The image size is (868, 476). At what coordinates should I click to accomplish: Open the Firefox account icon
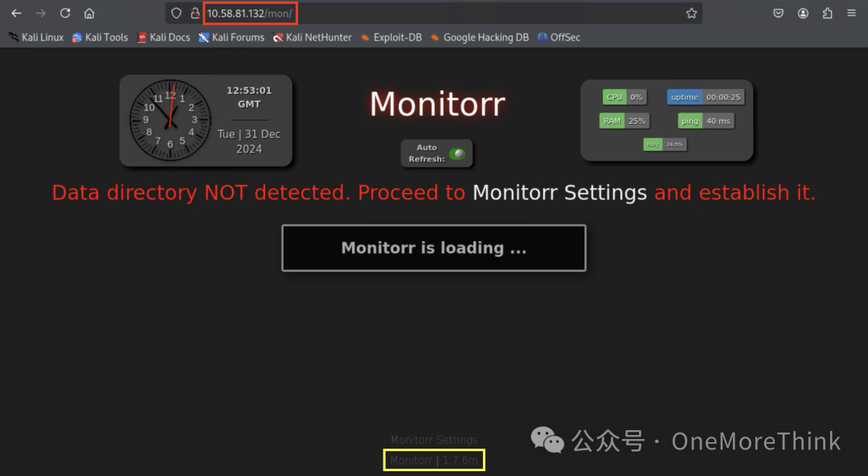(x=803, y=14)
